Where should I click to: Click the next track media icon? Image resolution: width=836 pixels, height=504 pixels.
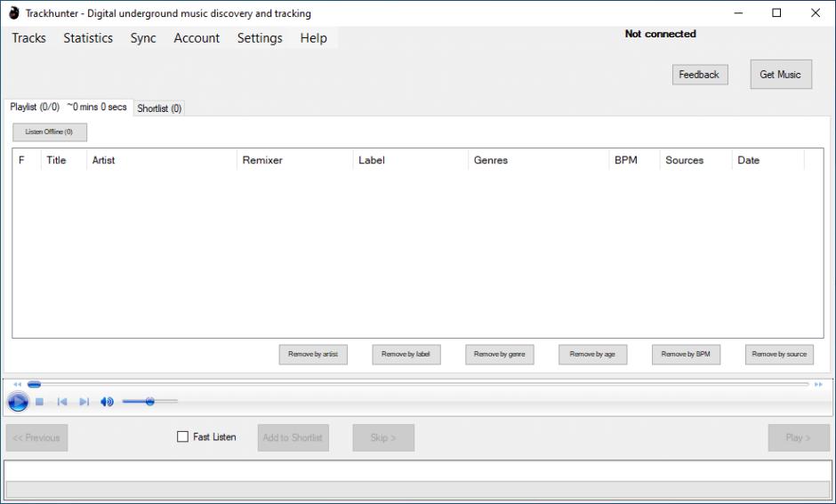pos(84,402)
